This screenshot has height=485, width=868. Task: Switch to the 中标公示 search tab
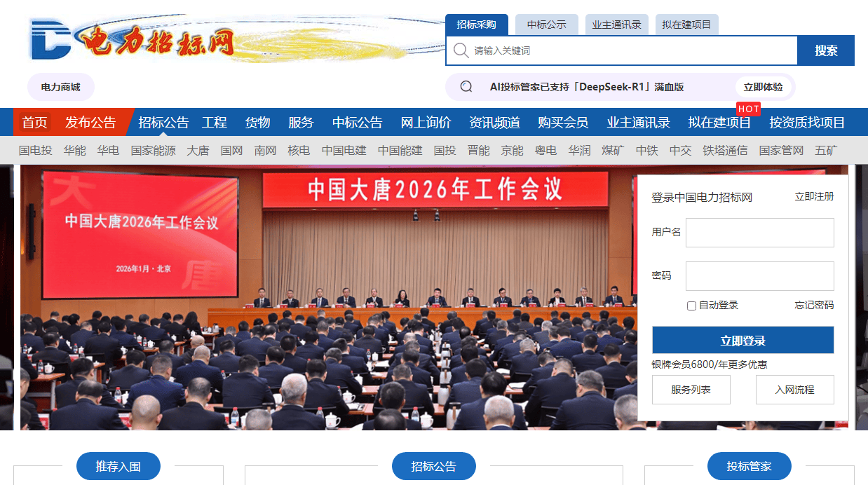tap(546, 25)
